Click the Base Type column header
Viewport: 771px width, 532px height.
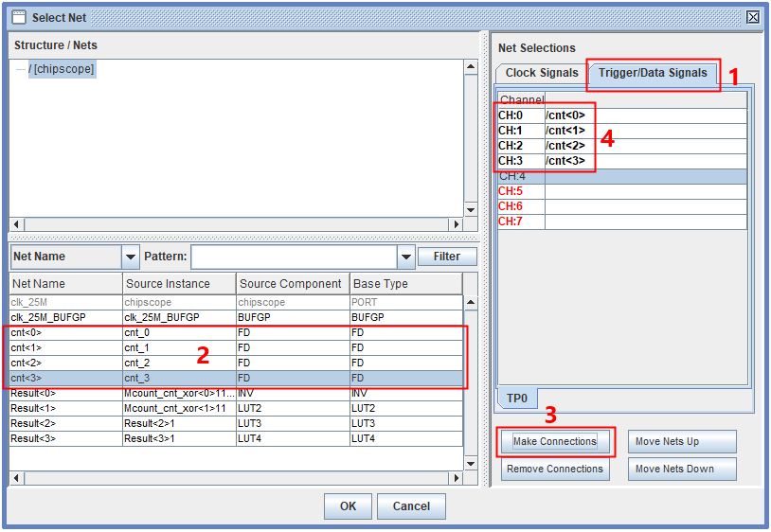coord(404,284)
